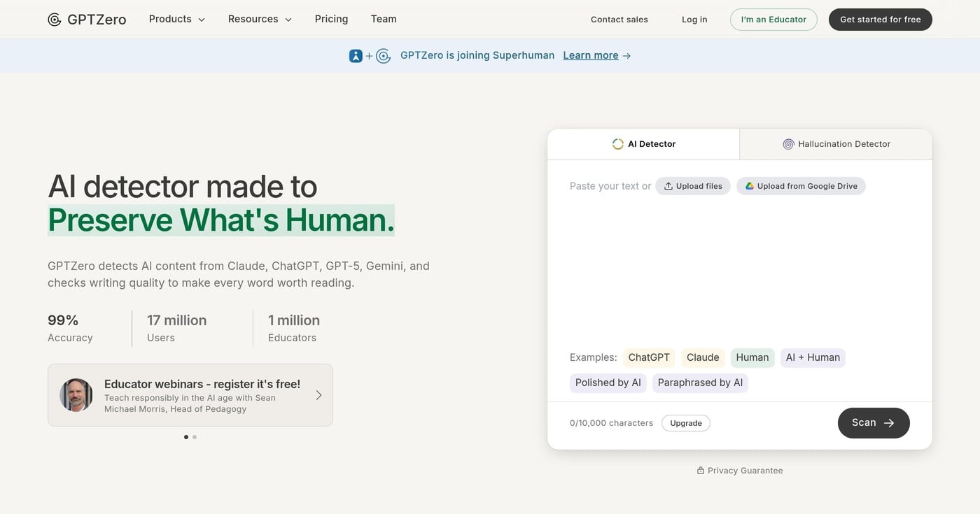The height and width of the screenshot is (514, 980).
Task: Load the AI + Human example
Action: point(813,357)
